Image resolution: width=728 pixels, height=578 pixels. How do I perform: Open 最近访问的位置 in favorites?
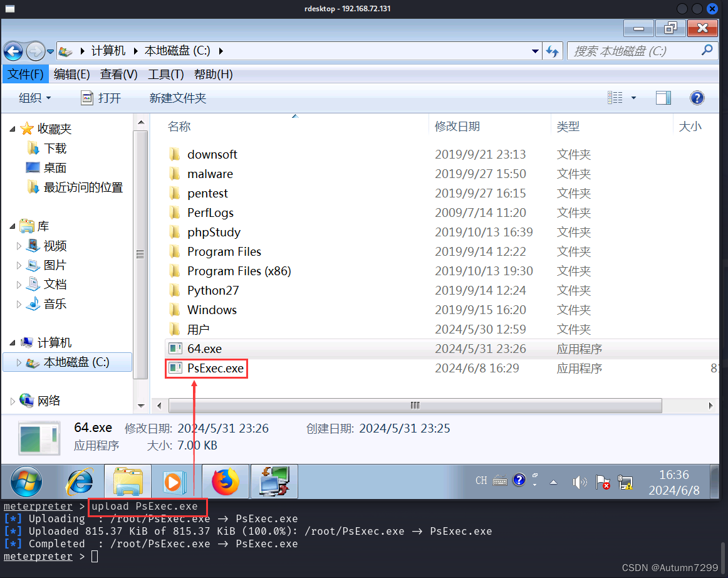coord(83,187)
